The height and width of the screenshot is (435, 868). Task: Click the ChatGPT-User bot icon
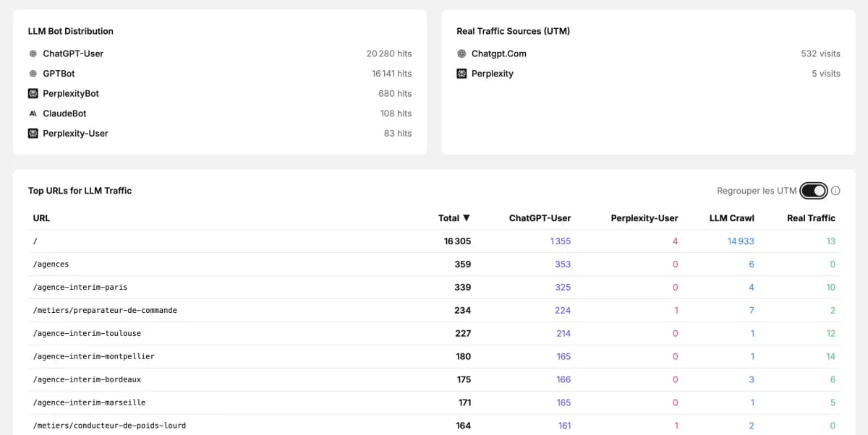click(x=33, y=53)
